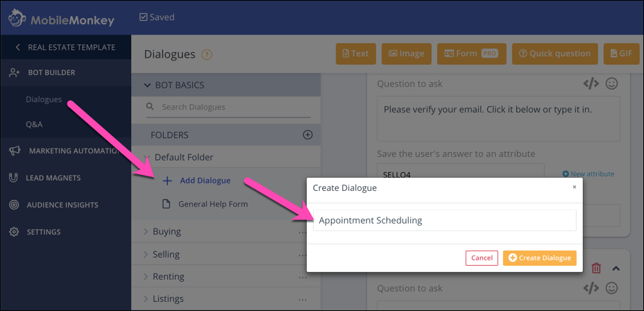Click the orange Create Dialogue button

click(x=540, y=258)
